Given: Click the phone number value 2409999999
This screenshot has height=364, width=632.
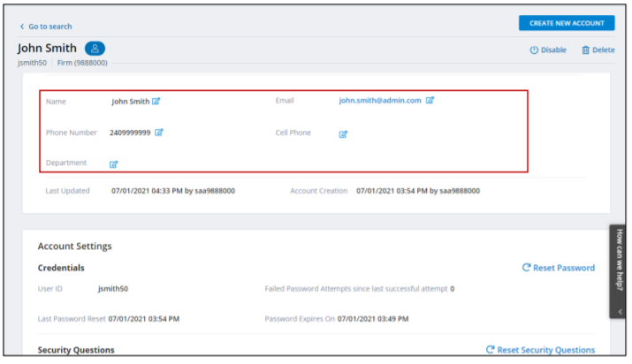Looking at the screenshot, I should pyautogui.click(x=130, y=133).
